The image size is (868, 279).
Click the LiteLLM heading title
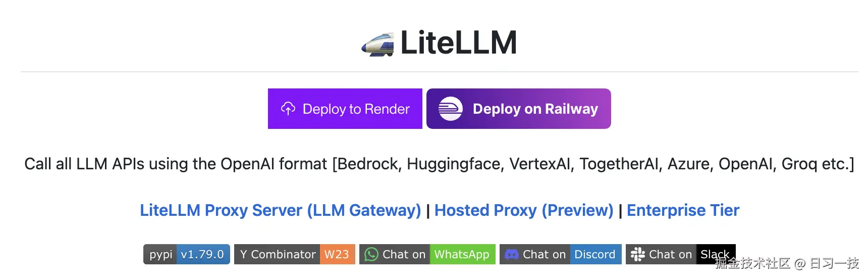(x=458, y=43)
